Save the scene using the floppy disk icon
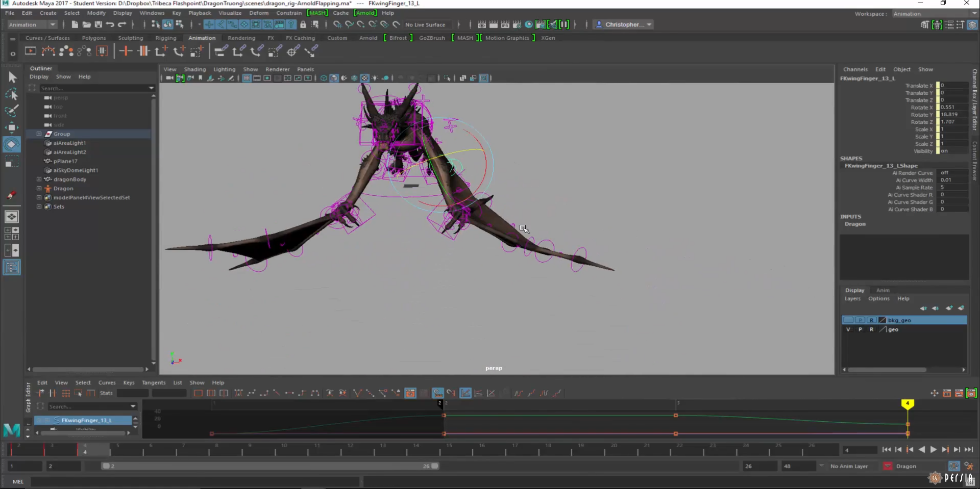Image resolution: width=980 pixels, height=489 pixels. (x=98, y=24)
